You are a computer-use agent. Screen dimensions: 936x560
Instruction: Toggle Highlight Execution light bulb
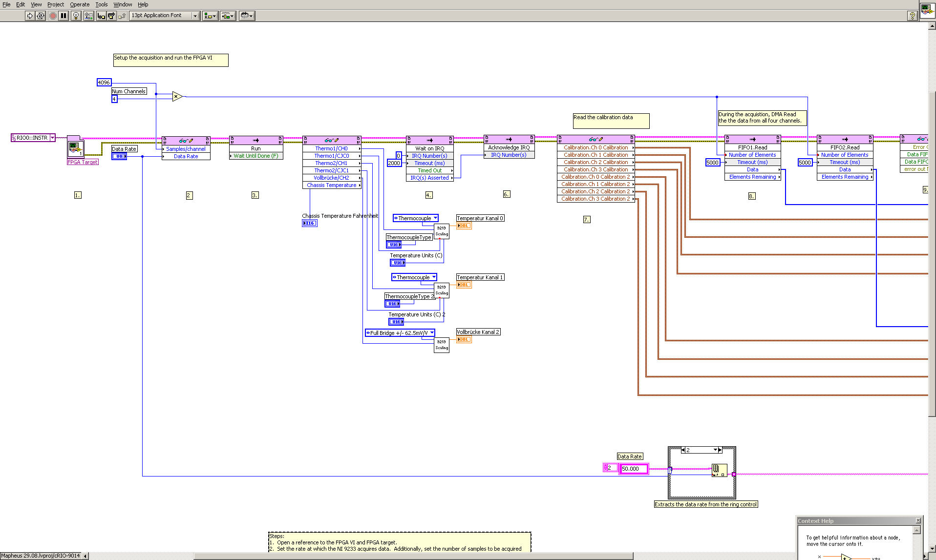click(76, 16)
